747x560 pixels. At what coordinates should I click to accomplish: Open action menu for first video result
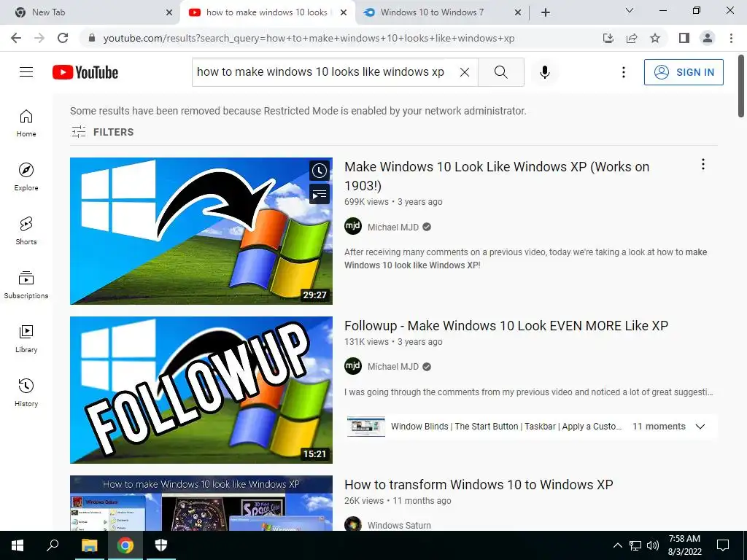[x=703, y=164]
